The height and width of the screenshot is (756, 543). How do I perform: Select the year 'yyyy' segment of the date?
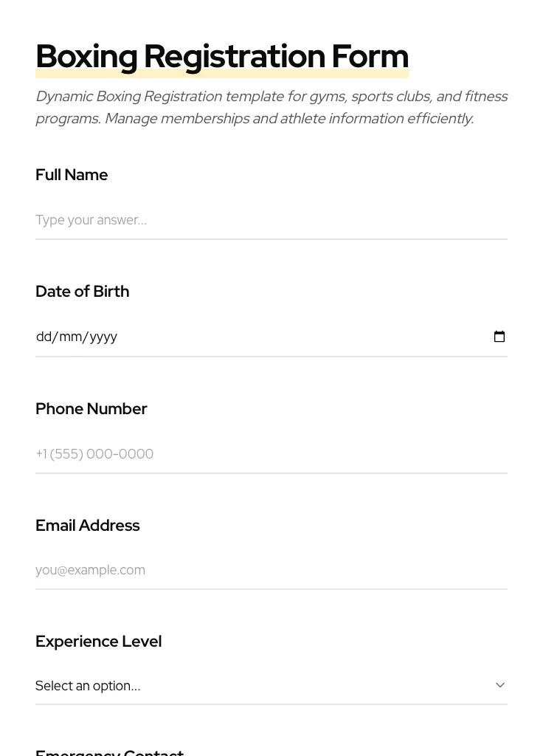point(104,337)
